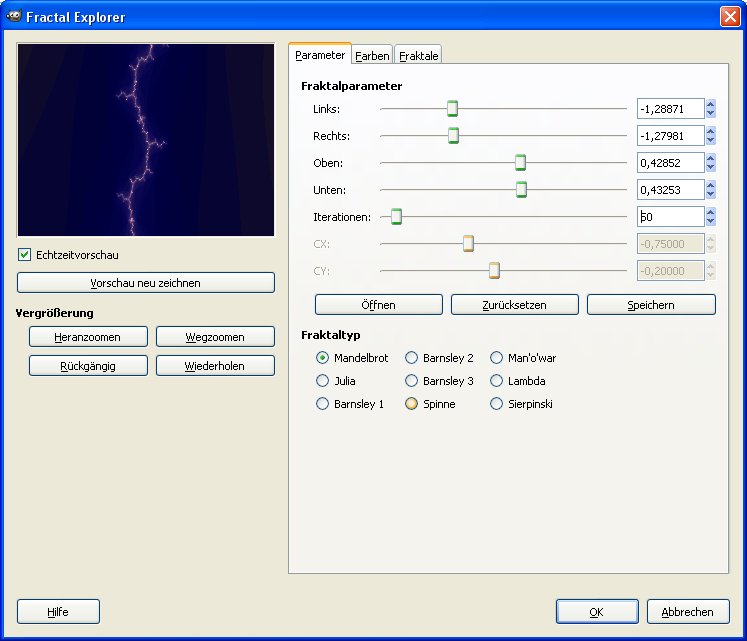Click the Oben value field

670,163
